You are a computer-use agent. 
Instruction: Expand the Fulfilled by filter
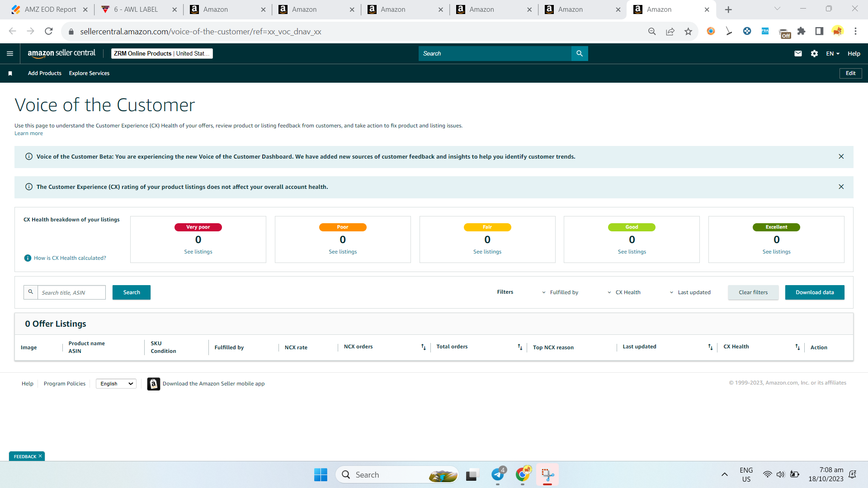pos(560,292)
